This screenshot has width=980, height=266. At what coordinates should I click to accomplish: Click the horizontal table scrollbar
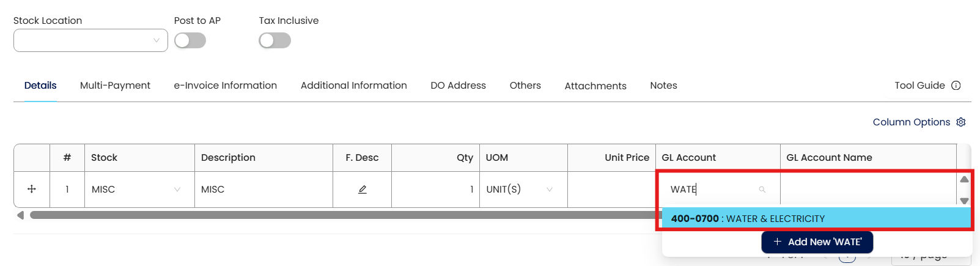point(342,215)
